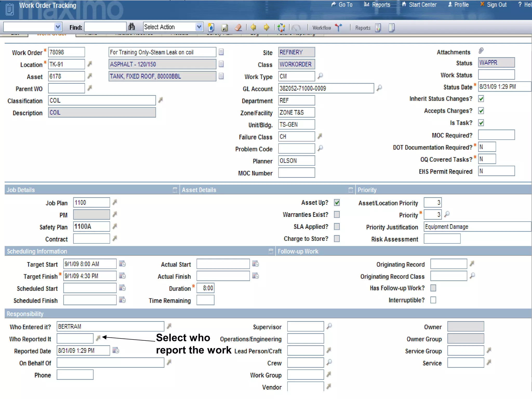Click Supervisor lookup magnifier
Screen dimensions: 532x399
click(329, 326)
